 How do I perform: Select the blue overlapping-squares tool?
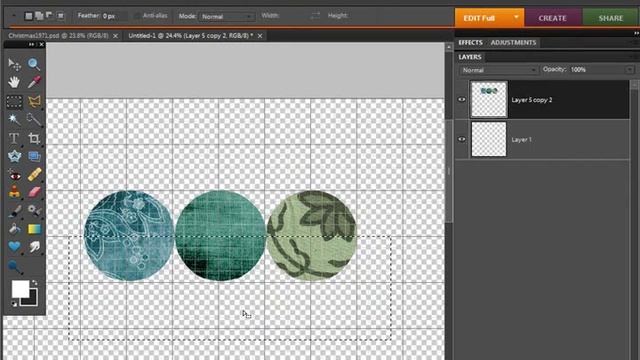coord(34,156)
